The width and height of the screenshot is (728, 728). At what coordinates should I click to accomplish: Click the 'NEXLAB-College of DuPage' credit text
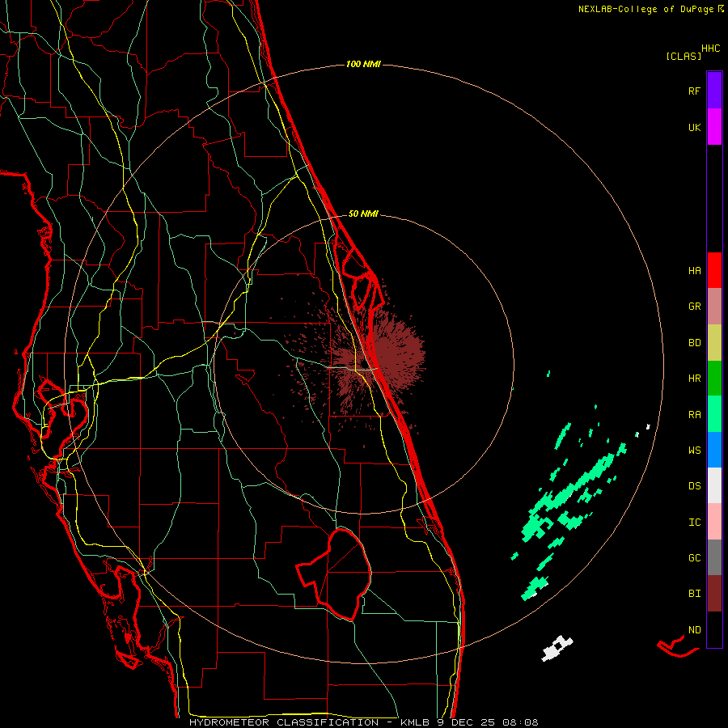[645, 9]
